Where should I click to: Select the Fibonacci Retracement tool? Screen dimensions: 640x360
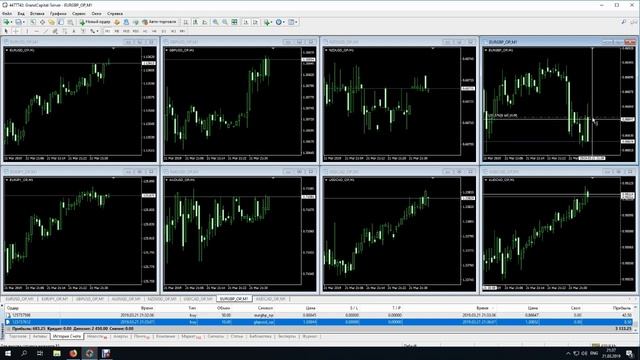click(64, 31)
